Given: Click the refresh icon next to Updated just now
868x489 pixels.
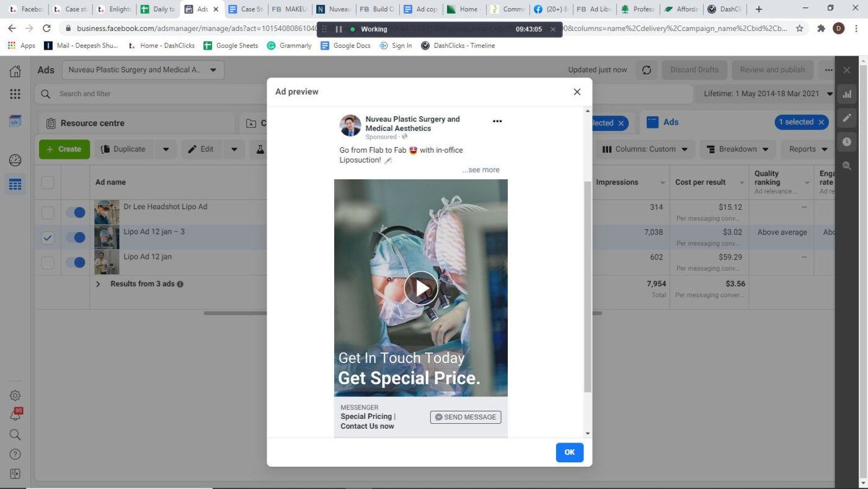Looking at the screenshot, I should pos(646,70).
